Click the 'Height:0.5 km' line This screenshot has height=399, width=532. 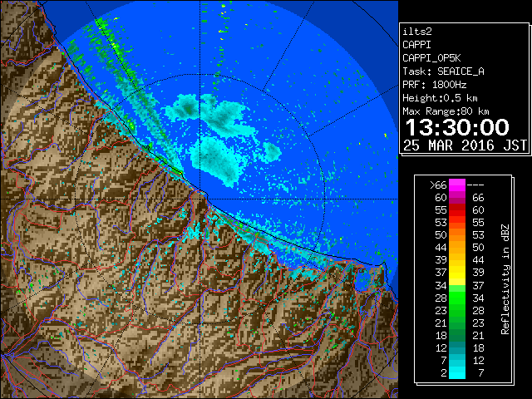tap(440, 98)
